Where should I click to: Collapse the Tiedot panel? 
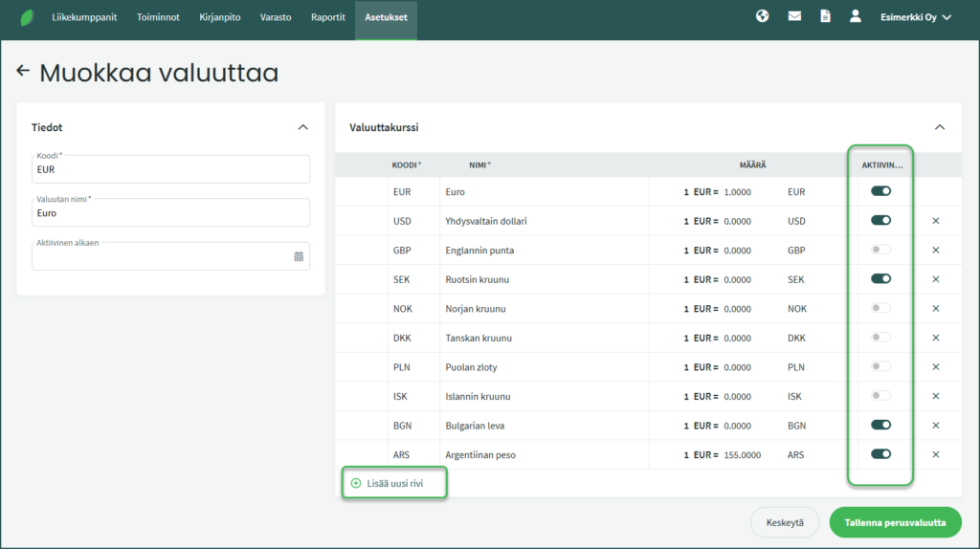303,127
